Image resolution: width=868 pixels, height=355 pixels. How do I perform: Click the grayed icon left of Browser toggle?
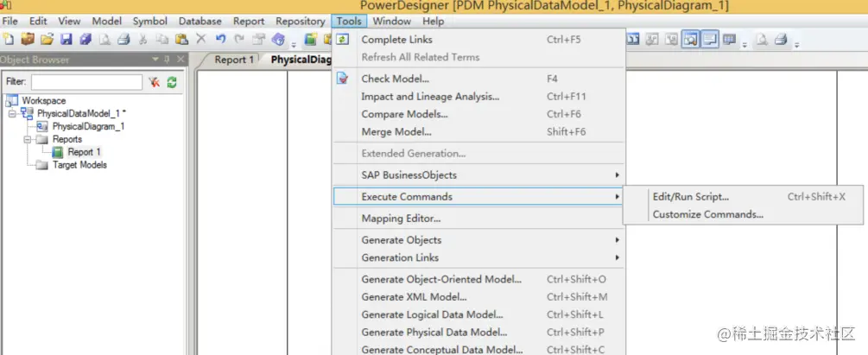[671, 40]
